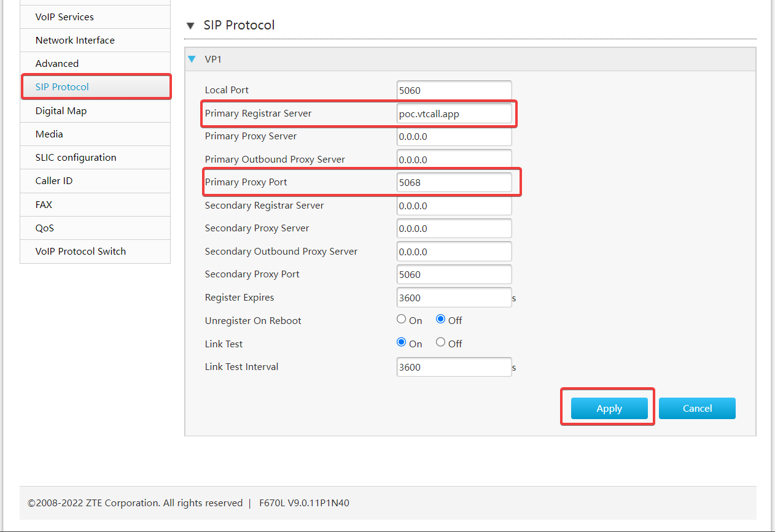
Task: Click the Primary Registrar Server field
Action: tap(454, 114)
